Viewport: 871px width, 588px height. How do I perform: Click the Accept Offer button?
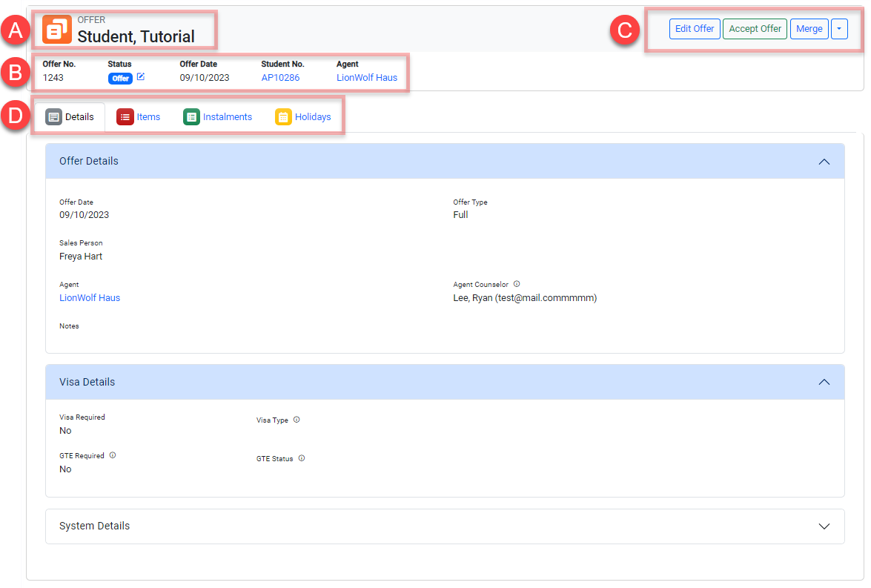pos(755,29)
